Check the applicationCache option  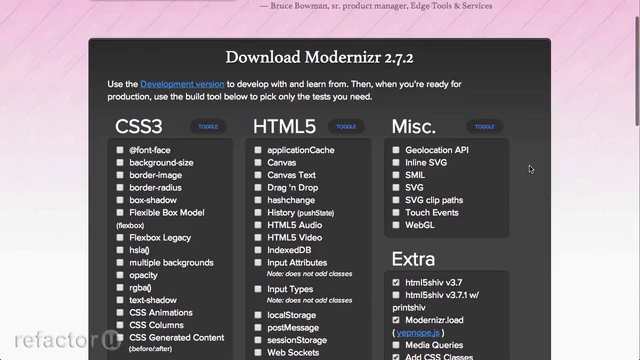(x=258, y=150)
